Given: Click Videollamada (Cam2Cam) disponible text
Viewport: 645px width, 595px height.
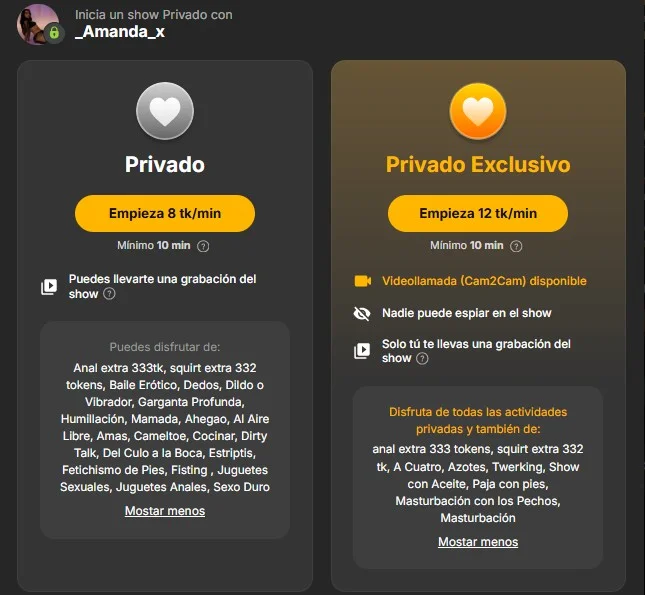Looking at the screenshot, I should click(x=484, y=281).
